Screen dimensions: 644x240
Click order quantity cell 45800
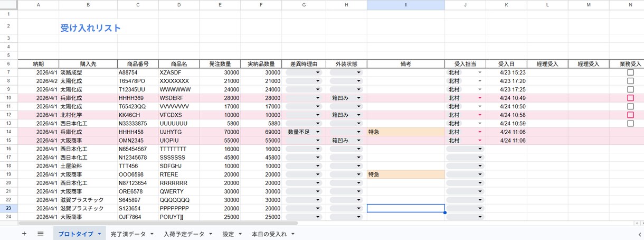click(x=220, y=157)
